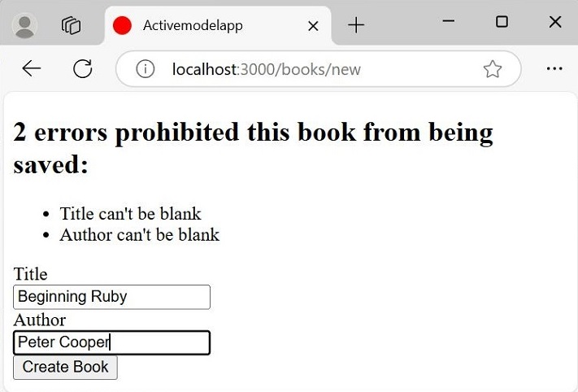Open the browser profile icon

pos(26,25)
